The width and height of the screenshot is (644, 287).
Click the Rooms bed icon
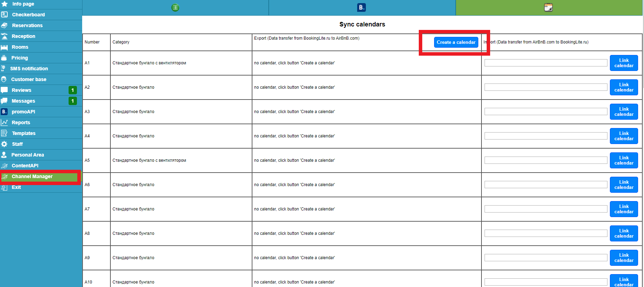click(x=4, y=47)
